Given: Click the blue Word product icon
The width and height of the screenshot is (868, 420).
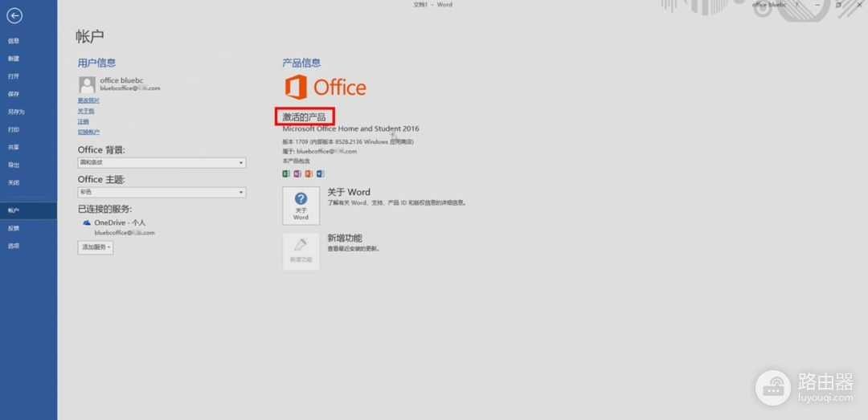Looking at the screenshot, I should click(320, 173).
